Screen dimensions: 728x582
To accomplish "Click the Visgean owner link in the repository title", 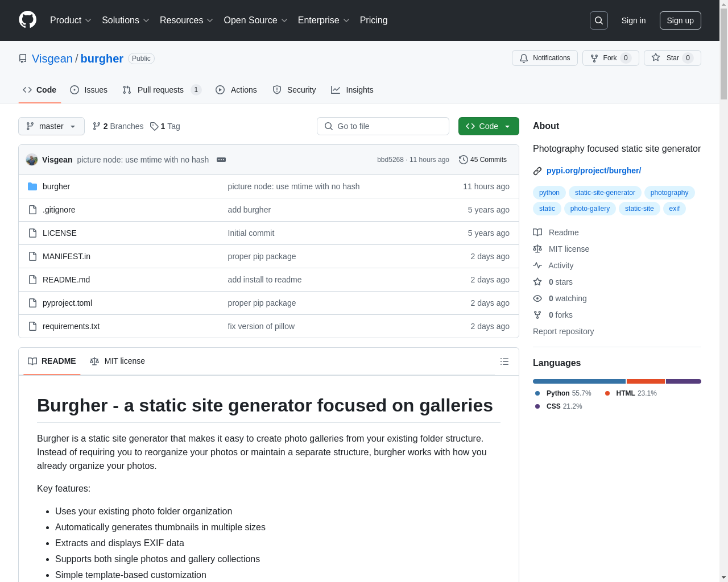I will 52,59.
